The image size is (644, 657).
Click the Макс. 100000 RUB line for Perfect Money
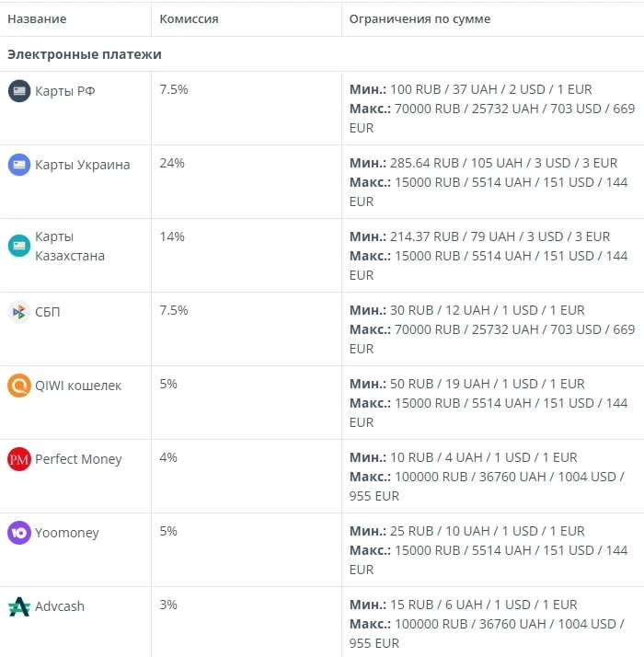487,487
